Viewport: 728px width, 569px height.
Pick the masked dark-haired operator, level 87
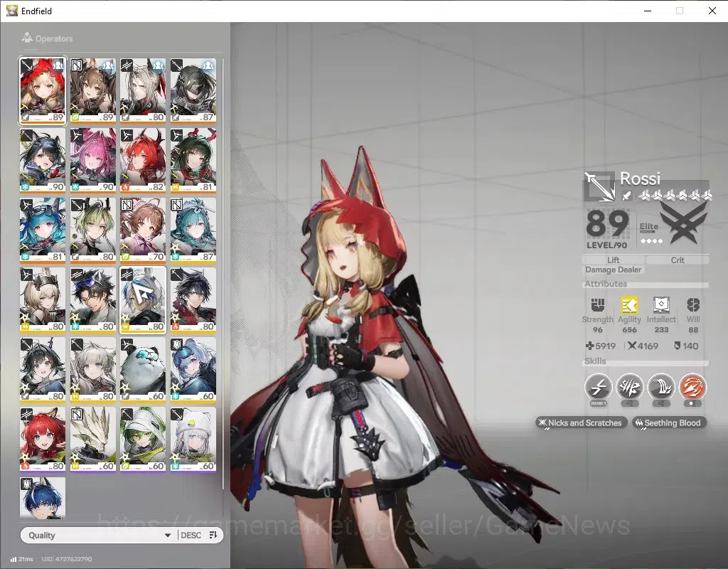tap(193, 90)
